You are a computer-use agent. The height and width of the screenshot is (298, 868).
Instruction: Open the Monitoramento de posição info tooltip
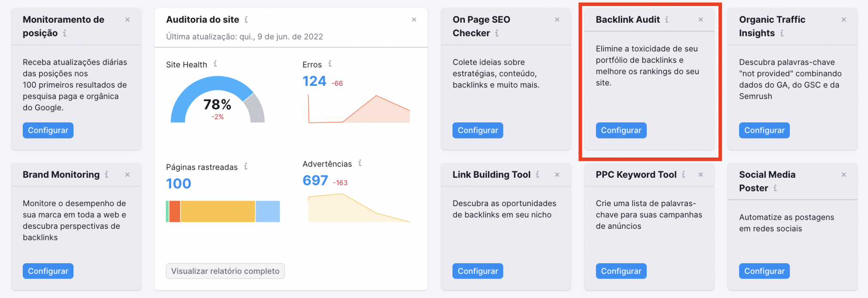click(64, 33)
